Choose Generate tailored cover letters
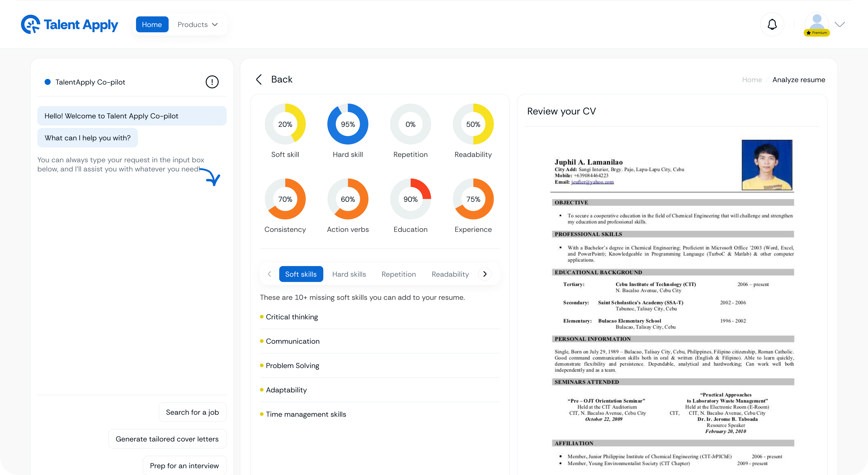 pos(167,439)
